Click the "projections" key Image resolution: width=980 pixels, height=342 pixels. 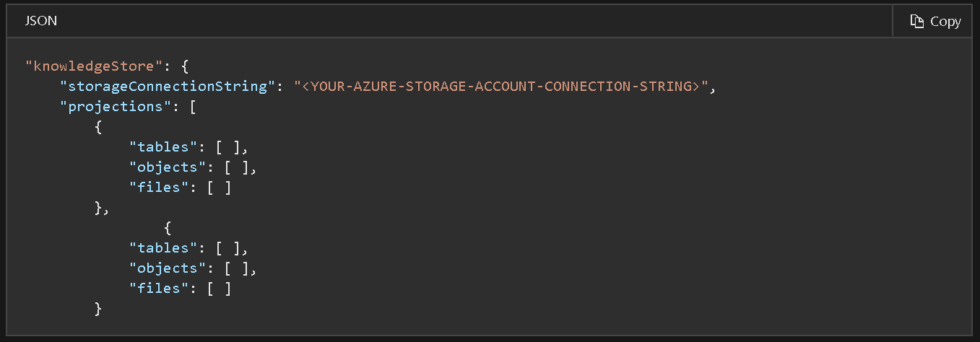(121, 106)
